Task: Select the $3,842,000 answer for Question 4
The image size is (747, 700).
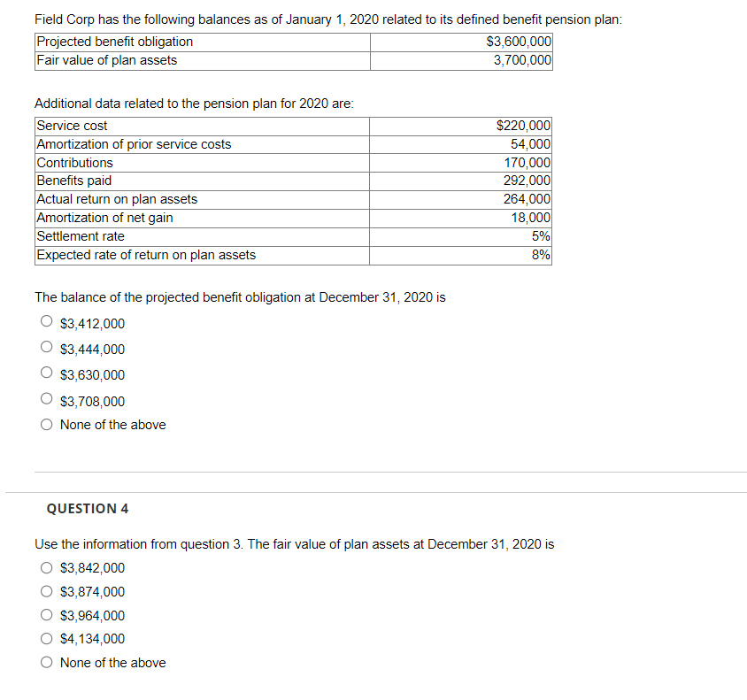Action: (x=46, y=567)
